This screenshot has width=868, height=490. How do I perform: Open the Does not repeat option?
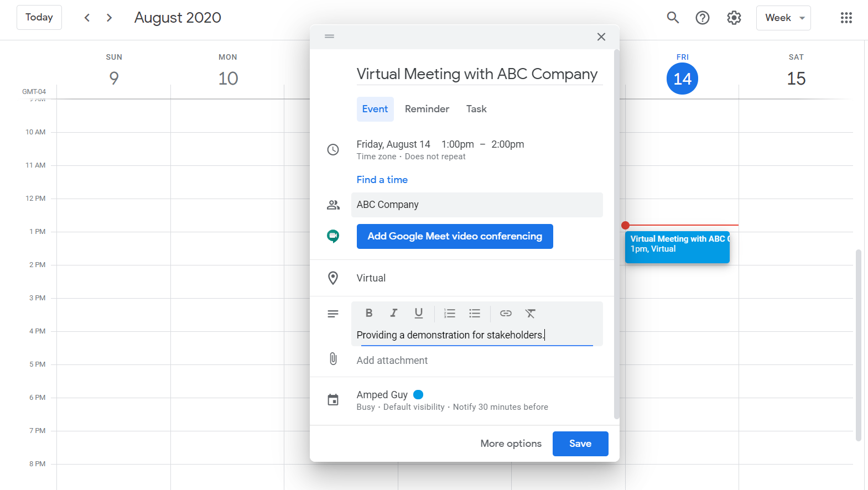pos(435,157)
